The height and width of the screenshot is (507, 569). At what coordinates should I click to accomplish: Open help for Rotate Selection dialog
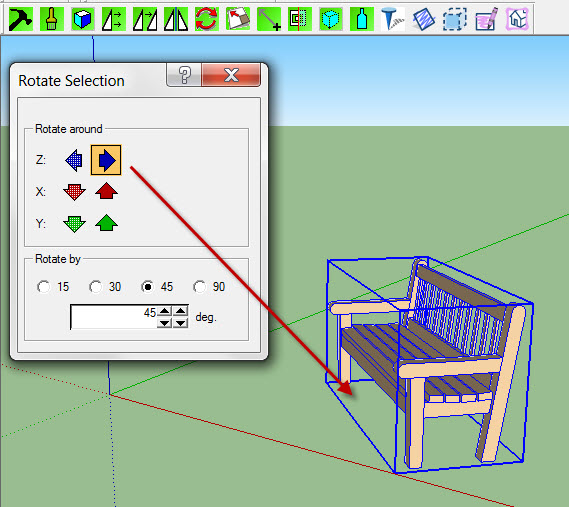pyautogui.click(x=184, y=75)
